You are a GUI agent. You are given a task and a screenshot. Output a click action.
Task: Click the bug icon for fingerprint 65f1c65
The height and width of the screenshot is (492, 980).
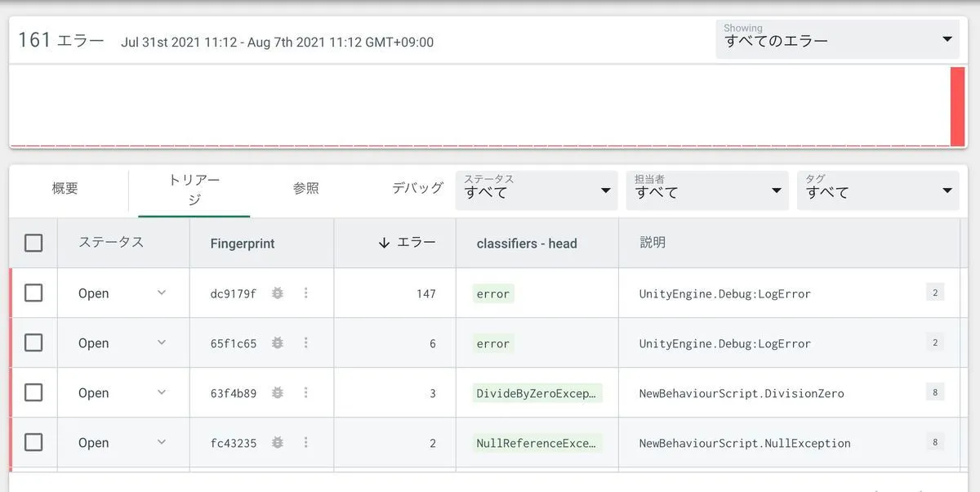coord(278,343)
